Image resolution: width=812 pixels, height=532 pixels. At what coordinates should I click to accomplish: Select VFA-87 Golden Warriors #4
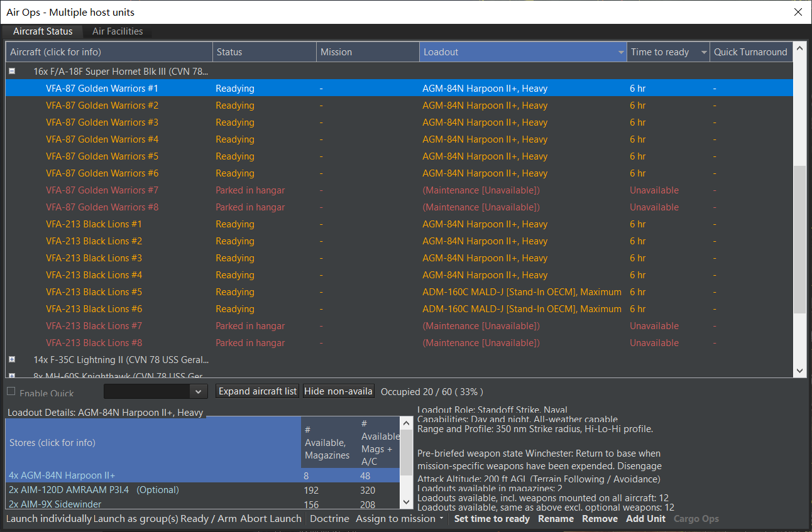coord(399,139)
